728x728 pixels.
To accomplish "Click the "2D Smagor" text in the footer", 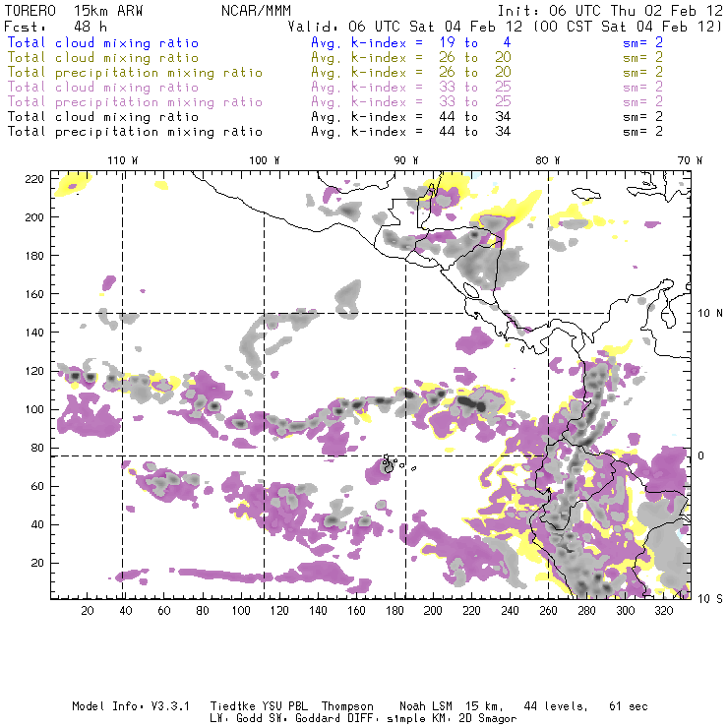I will [487, 719].
